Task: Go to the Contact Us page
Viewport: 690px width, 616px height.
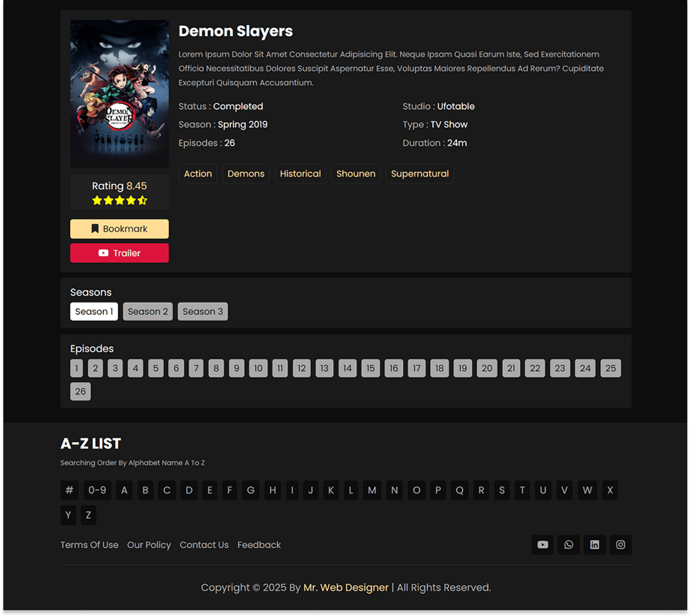Action: pos(204,545)
